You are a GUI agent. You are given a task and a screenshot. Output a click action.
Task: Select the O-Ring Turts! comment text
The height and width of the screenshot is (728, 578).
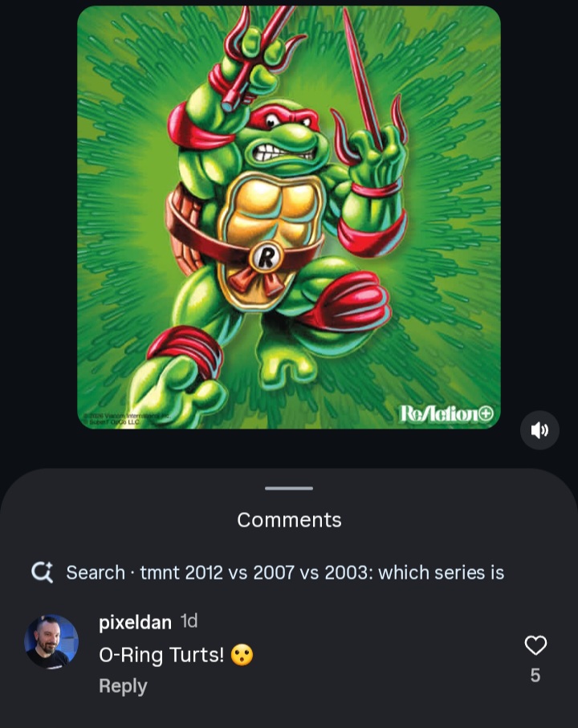pyautogui.click(x=161, y=655)
